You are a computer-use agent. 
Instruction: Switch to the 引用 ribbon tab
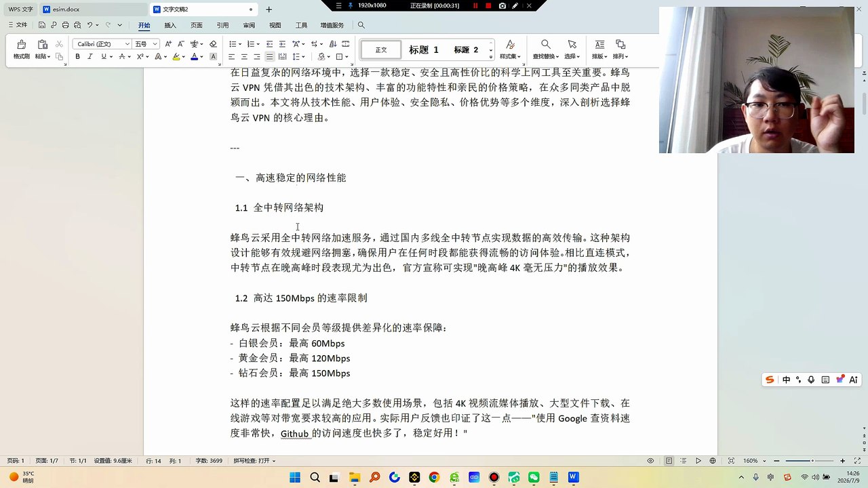222,25
